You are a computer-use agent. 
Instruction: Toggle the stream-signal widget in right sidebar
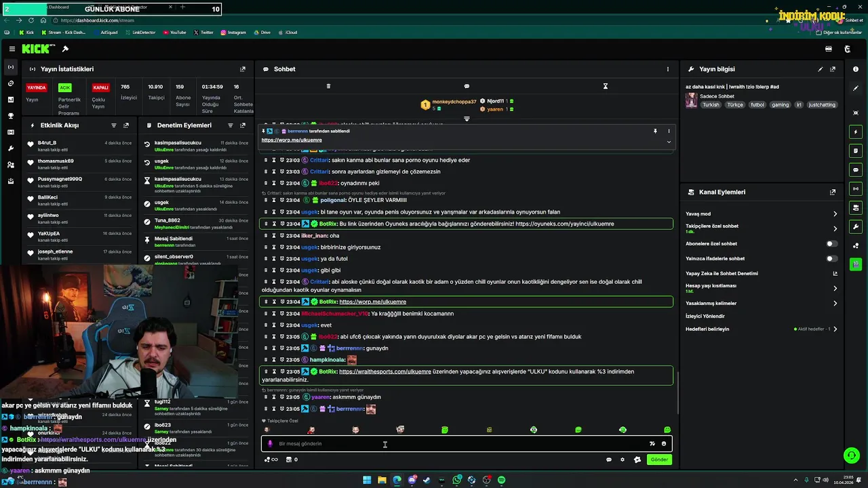[x=856, y=188]
